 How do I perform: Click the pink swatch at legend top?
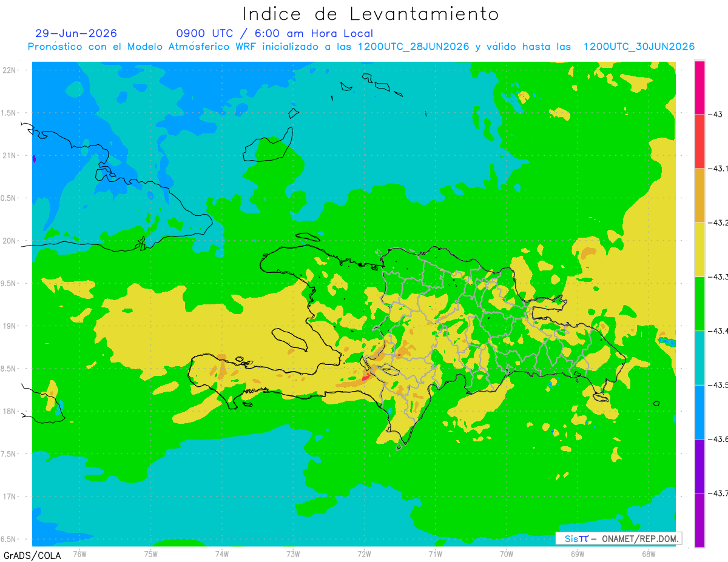[699, 87]
